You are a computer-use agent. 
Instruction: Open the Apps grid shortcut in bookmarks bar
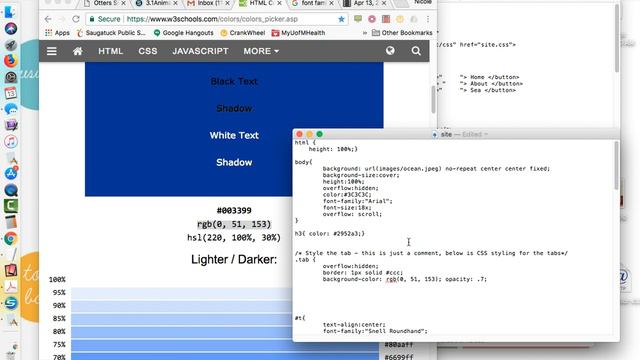57,33
